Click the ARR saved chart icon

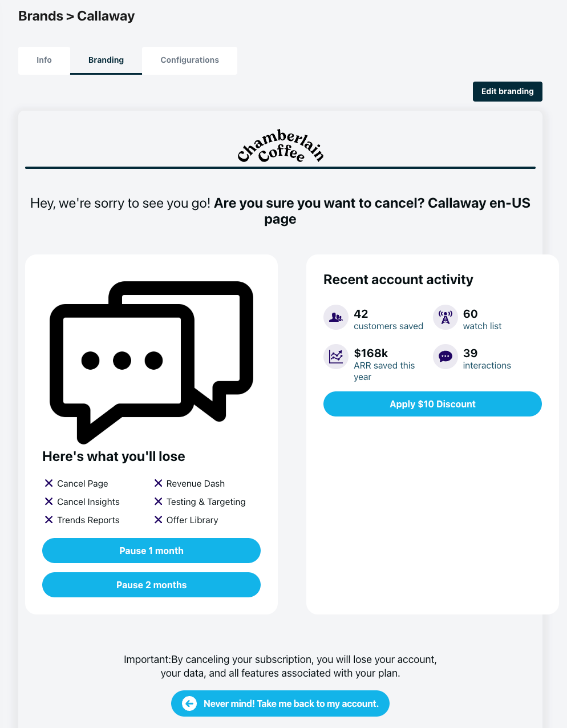click(x=336, y=357)
